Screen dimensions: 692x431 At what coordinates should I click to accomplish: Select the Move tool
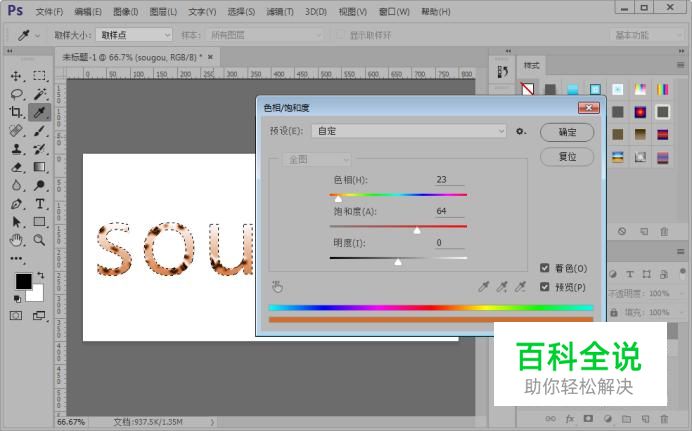pyautogui.click(x=16, y=76)
